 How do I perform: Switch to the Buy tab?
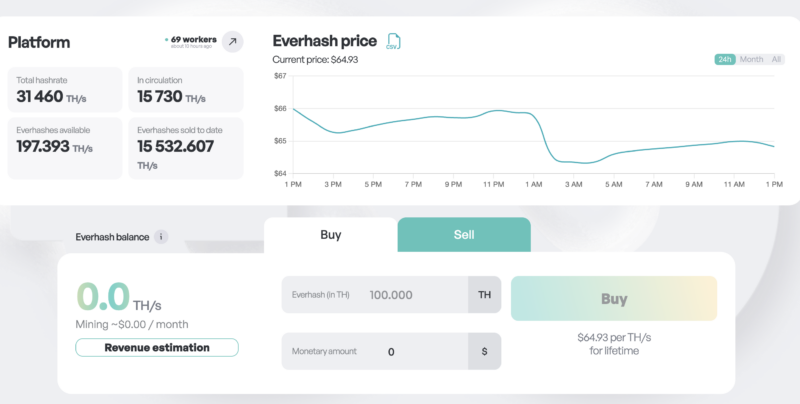[x=330, y=235]
